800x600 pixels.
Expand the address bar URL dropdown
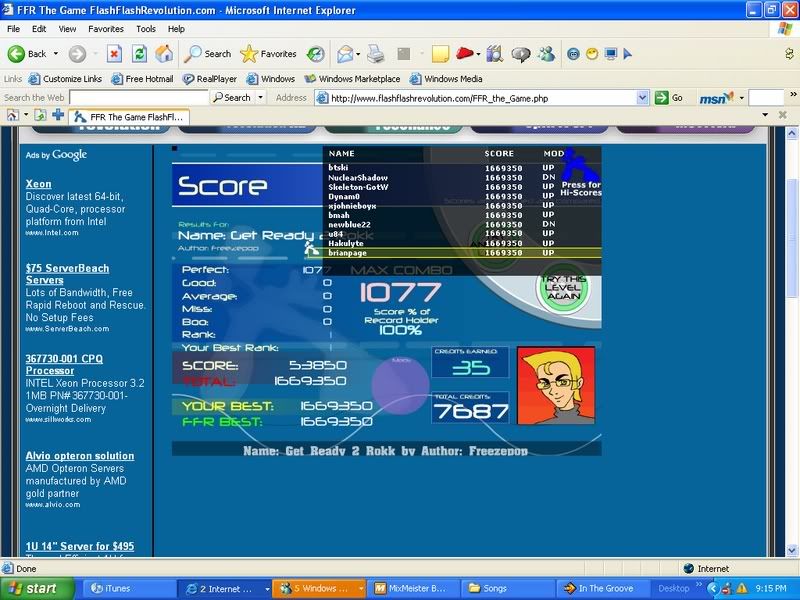pyautogui.click(x=644, y=98)
